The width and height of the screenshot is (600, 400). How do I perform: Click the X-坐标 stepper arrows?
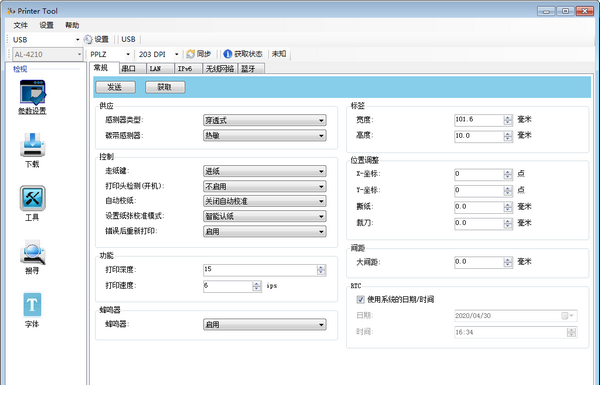click(x=508, y=174)
